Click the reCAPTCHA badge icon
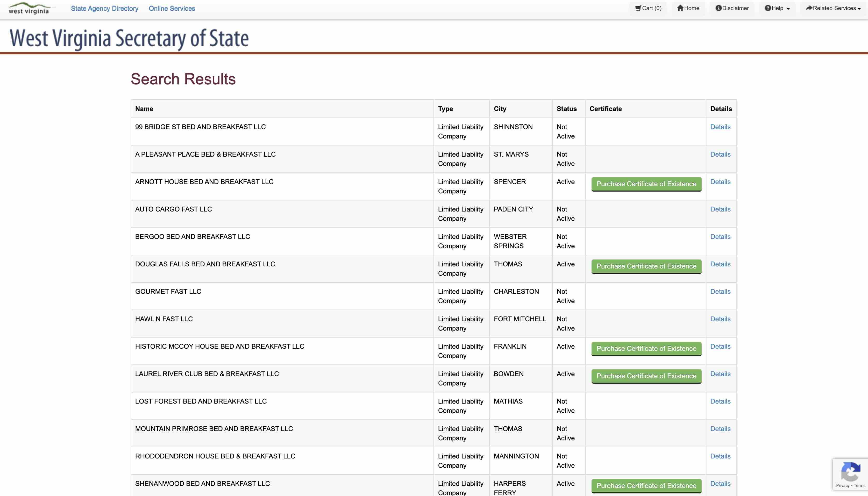The width and height of the screenshot is (868, 496). [851, 471]
